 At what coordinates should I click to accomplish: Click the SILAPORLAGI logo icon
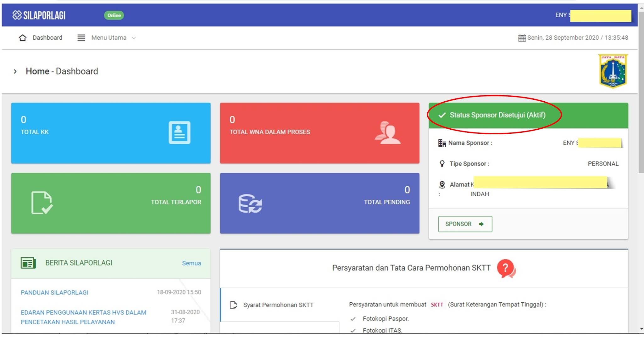17,15
